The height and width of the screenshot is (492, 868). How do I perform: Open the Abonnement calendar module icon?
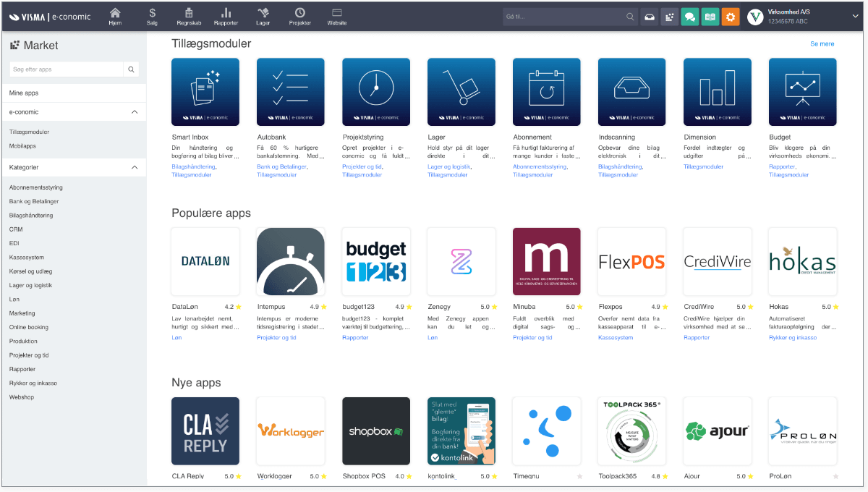coord(547,92)
